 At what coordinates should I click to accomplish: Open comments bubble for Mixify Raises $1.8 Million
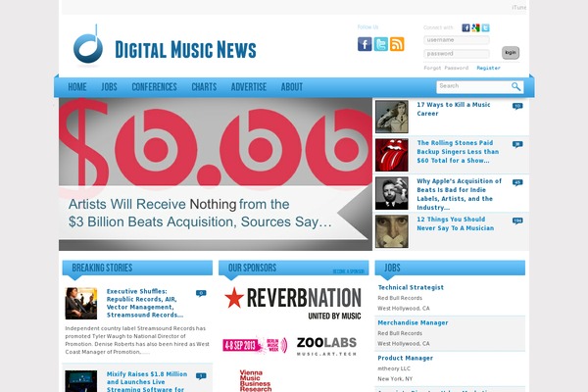click(201, 376)
